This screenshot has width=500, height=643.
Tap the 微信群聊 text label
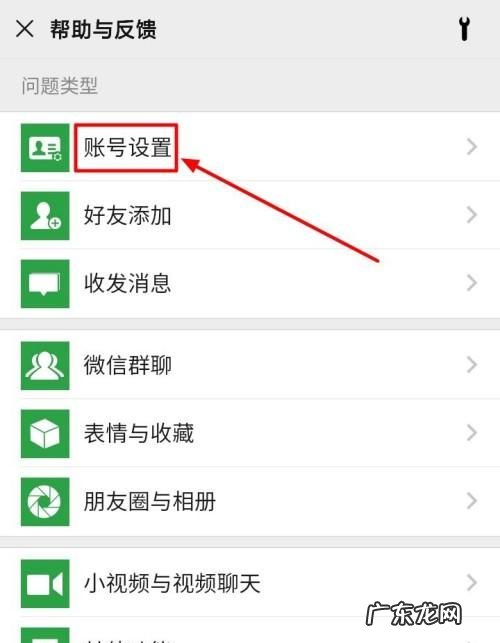128,365
